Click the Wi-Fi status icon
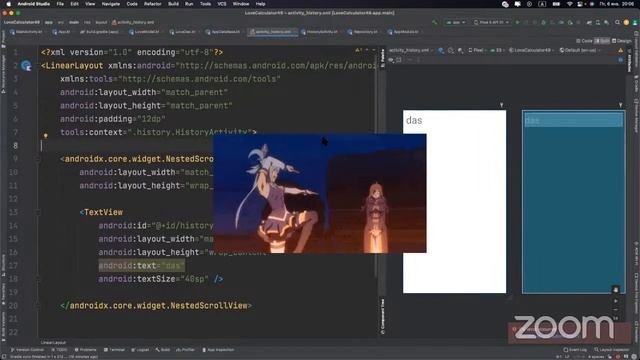 coord(569,4)
